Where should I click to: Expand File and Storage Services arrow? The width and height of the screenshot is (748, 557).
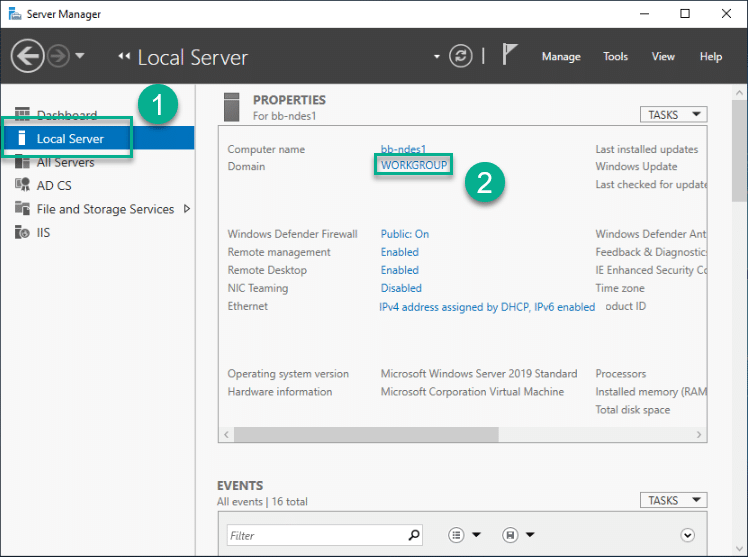(x=187, y=209)
